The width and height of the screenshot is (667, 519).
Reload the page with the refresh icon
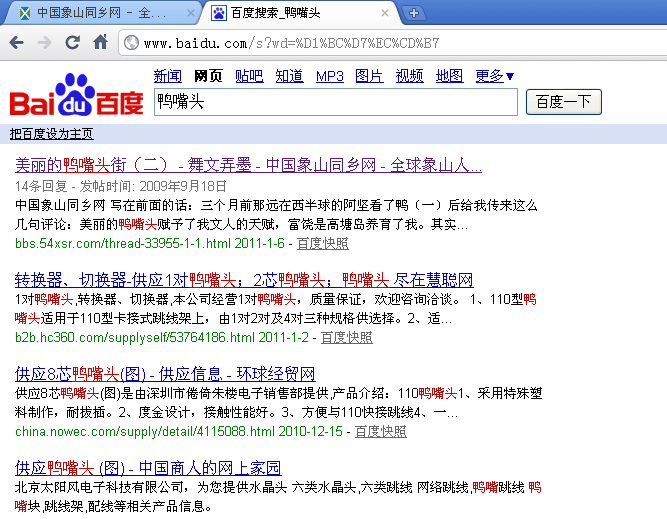click(x=72, y=42)
